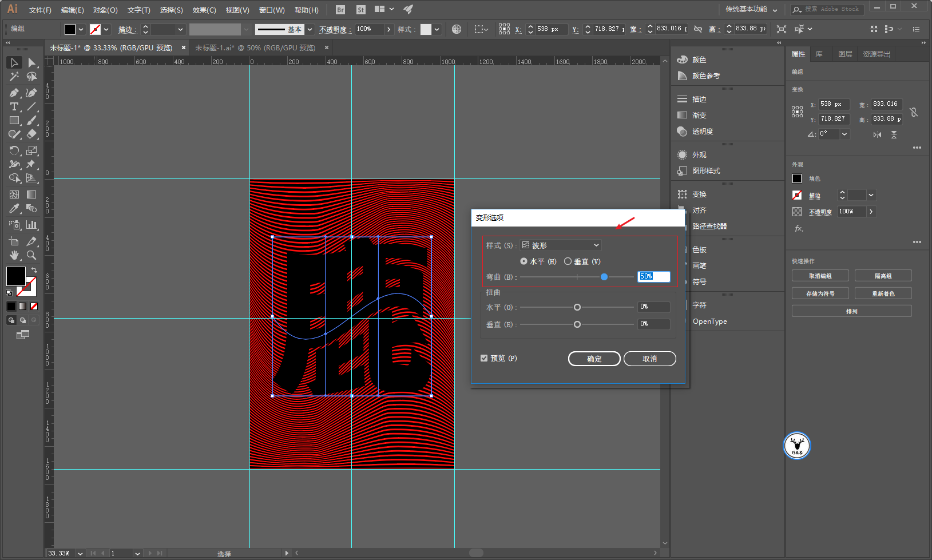This screenshot has width=932, height=560.
Task: Select the Selection tool arrow
Action: pos(14,62)
